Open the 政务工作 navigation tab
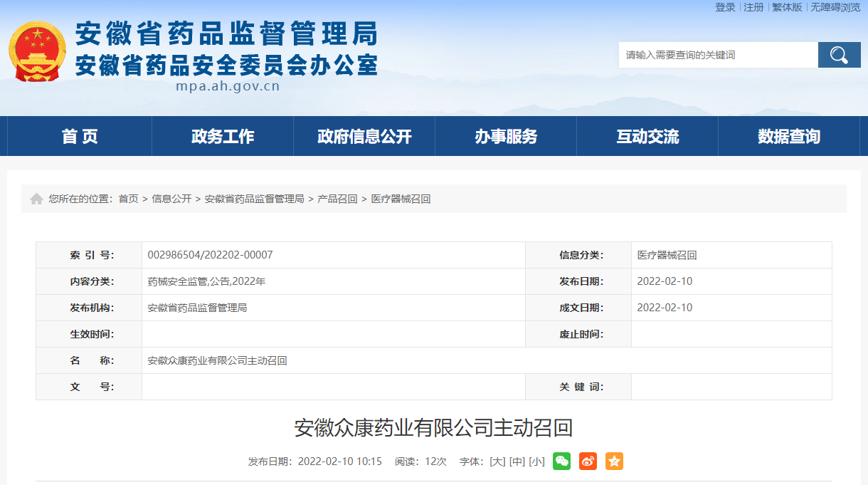 point(223,137)
